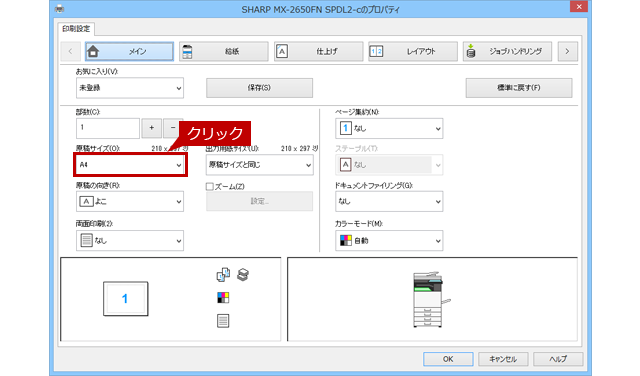Select the 印刷設定 tab
The image size is (640, 376).
click(76, 29)
